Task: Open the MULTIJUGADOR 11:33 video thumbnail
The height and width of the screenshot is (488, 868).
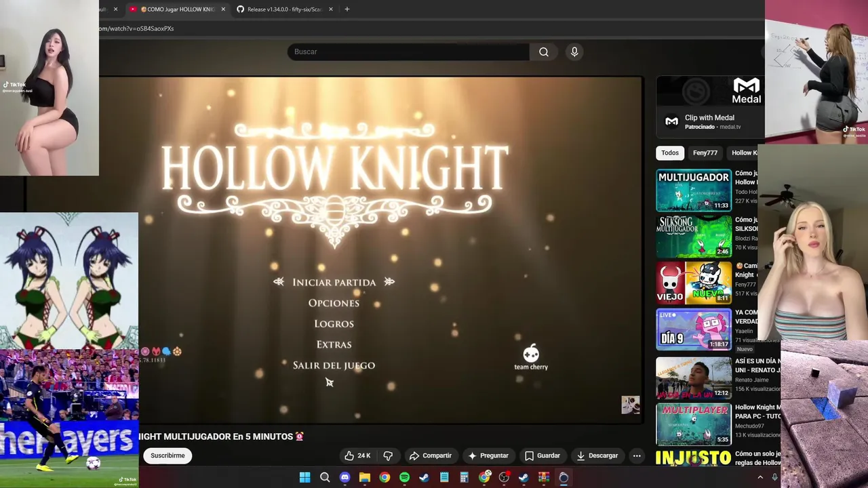Action: [694, 190]
